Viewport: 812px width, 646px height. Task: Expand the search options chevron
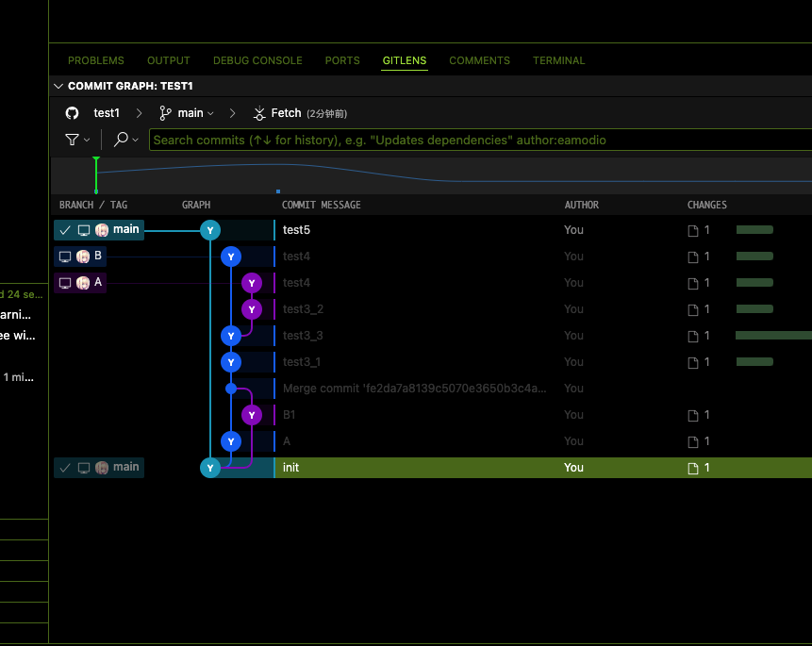point(136,140)
